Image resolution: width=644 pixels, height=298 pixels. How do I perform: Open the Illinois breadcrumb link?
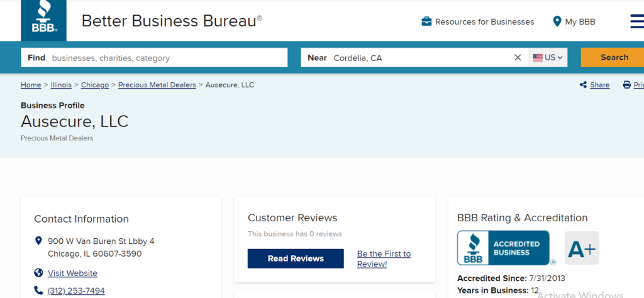pos(61,85)
